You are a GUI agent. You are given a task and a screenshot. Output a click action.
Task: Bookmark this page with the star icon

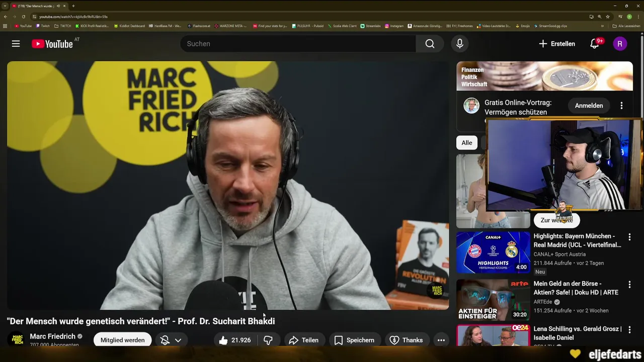click(x=608, y=17)
